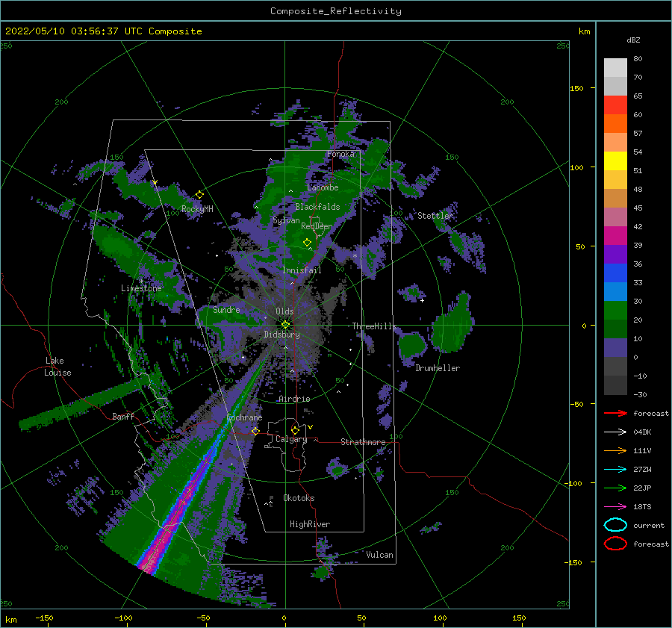Image resolution: width=672 pixels, height=628 pixels.
Task: Click the orange 111V arrow in the legend
Action: (x=615, y=450)
